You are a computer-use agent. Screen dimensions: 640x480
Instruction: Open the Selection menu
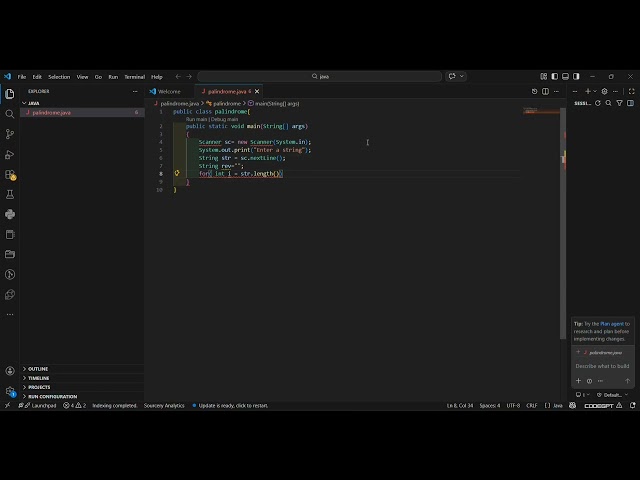coord(59,77)
